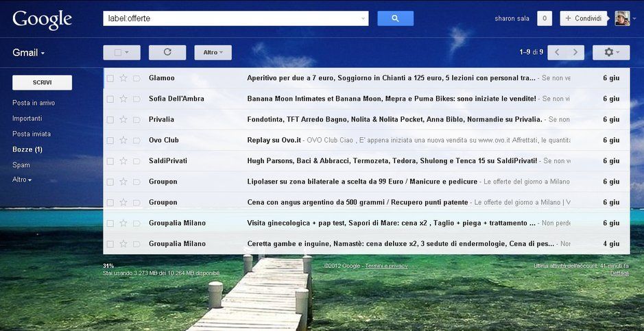Image resolution: width=644 pixels, height=331 pixels.
Task: Star the SaldiPrivati email
Action: 123,161
